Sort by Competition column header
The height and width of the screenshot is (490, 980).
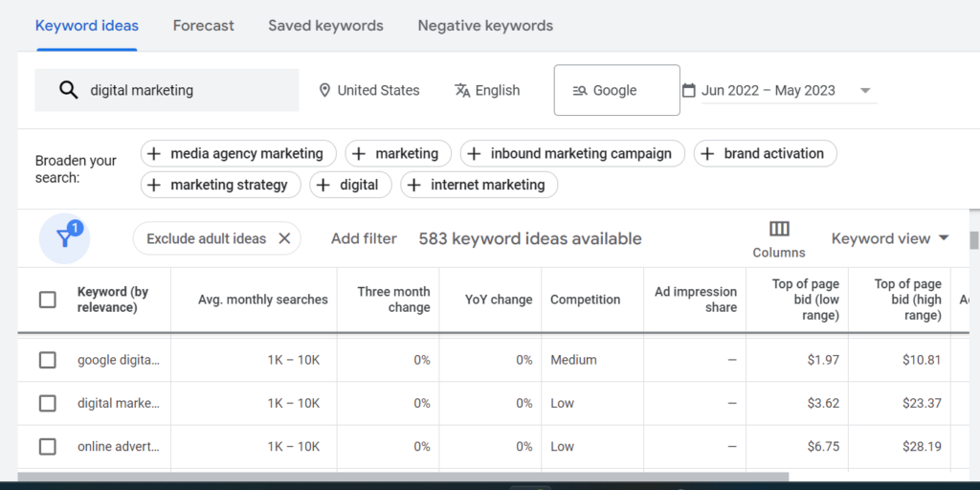pyautogui.click(x=585, y=300)
